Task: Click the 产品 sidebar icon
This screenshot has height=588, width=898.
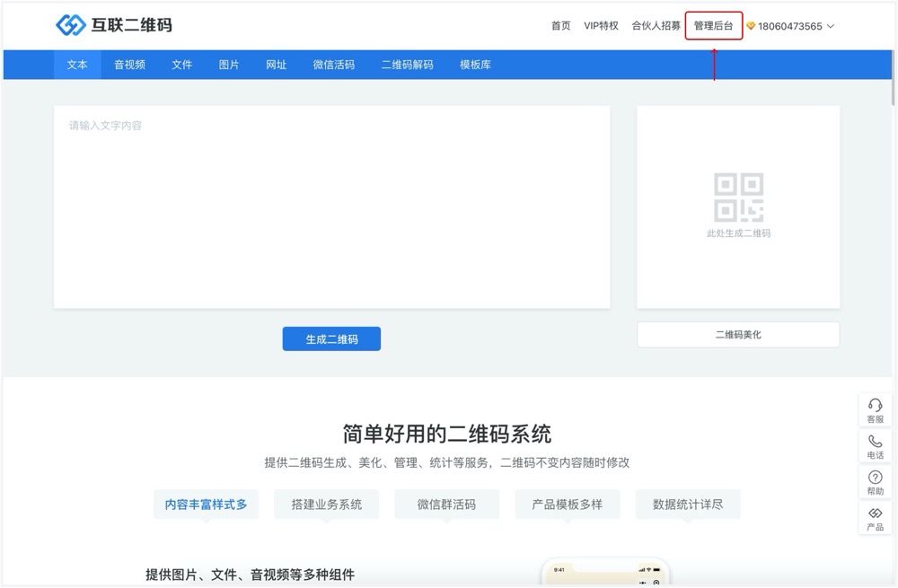Action: click(875, 513)
